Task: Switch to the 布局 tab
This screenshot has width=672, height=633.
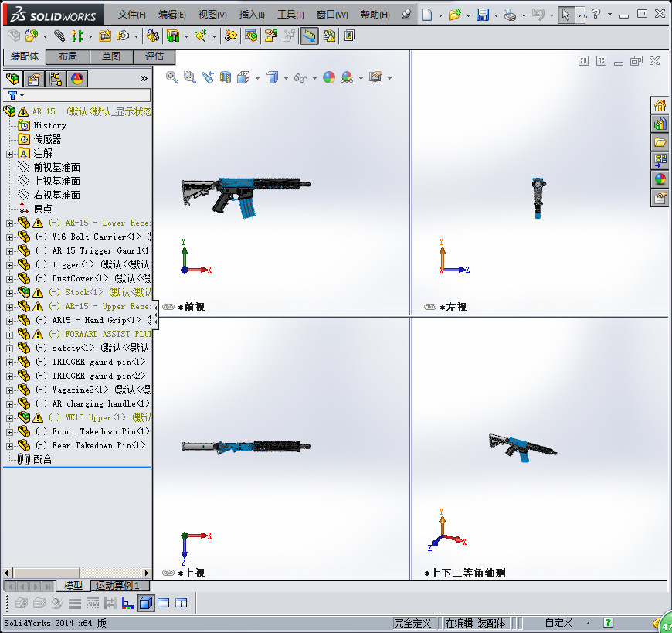Action: click(x=68, y=56)
